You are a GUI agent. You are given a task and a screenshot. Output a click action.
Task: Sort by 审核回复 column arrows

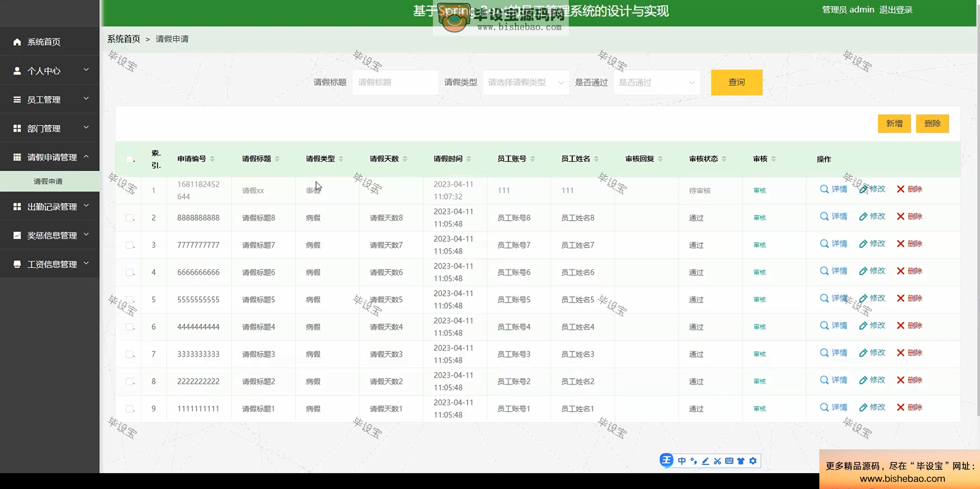pyautogui.click(x=660, y=159)
